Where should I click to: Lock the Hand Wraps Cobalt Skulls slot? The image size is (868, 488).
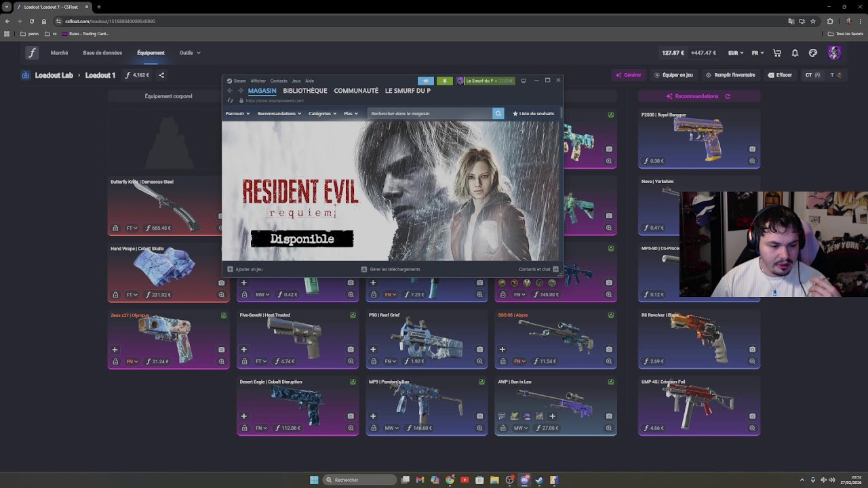click(x=115, y=295)
